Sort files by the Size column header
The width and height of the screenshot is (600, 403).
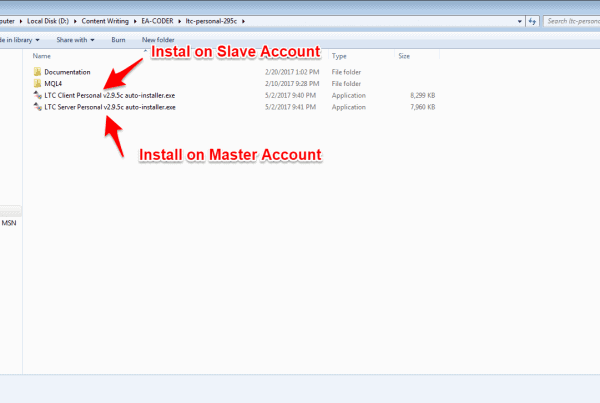[x=404, y=56]
